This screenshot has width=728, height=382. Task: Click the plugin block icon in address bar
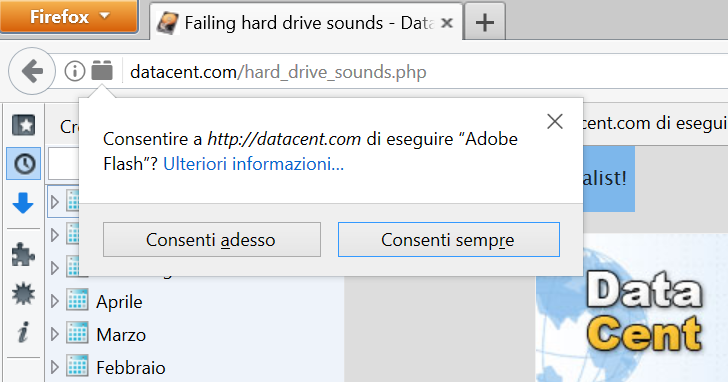102,70
